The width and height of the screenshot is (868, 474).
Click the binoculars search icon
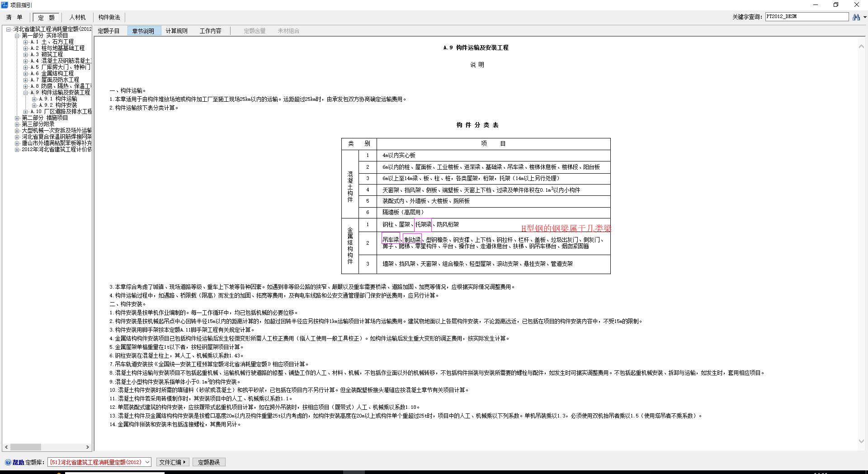(x=856, y=17)
